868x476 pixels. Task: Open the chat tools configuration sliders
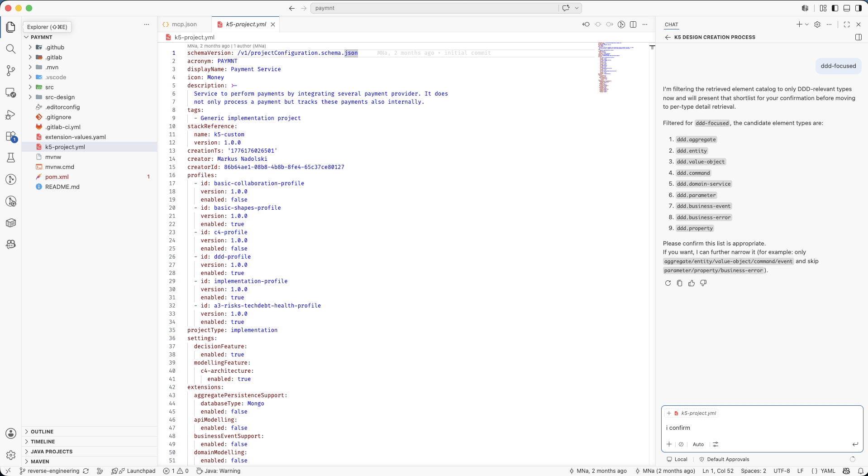[x=715, y=444]
